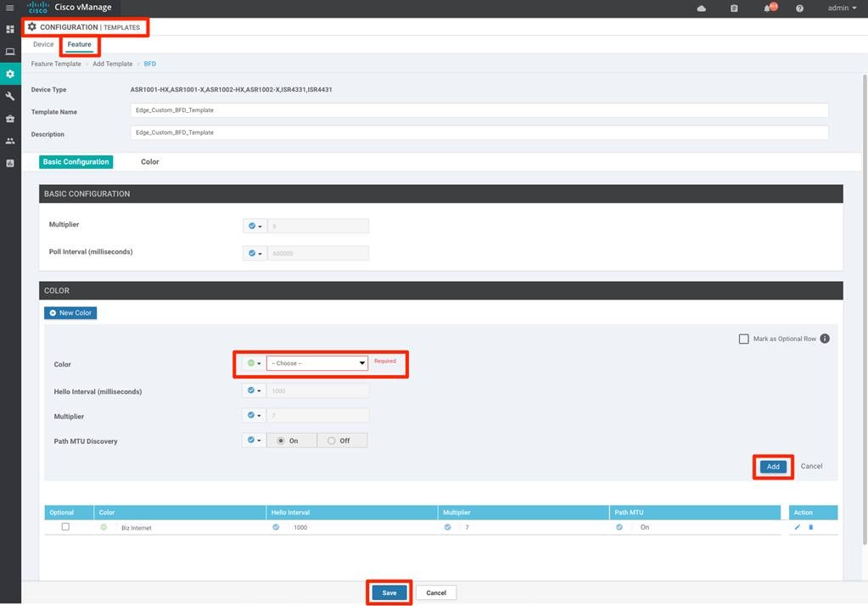Image resolution: width=868 pixels, height=606 pixels.
Task: Click the page vertical scrollbar
Action: [865, 310]
